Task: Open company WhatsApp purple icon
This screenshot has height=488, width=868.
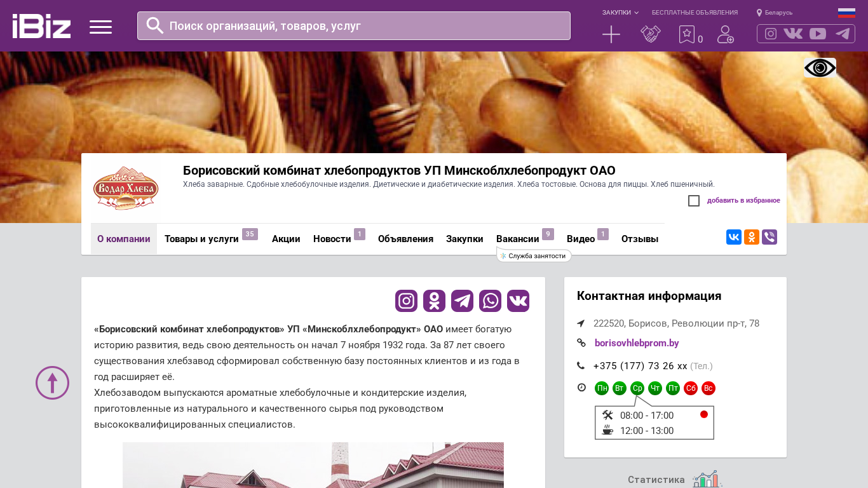Action: coord(491,301)
